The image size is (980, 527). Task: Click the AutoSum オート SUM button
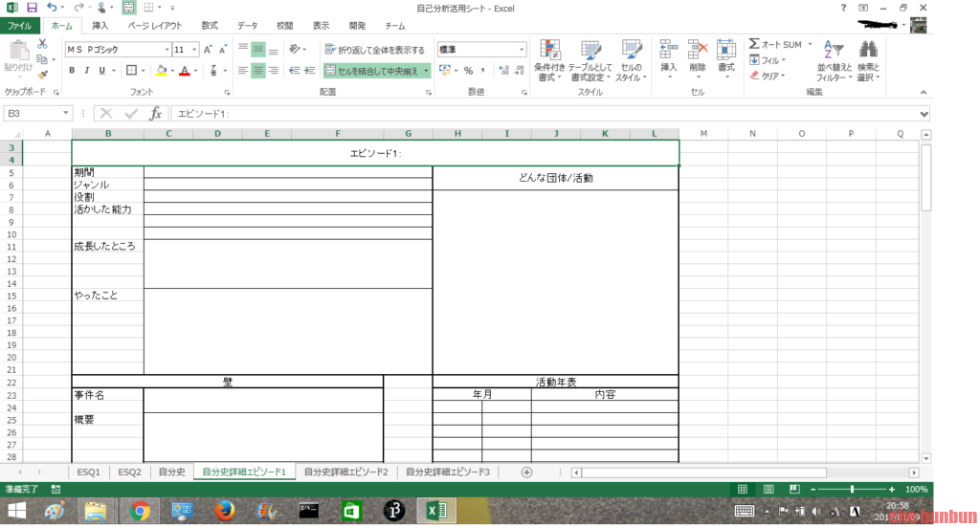775,45
